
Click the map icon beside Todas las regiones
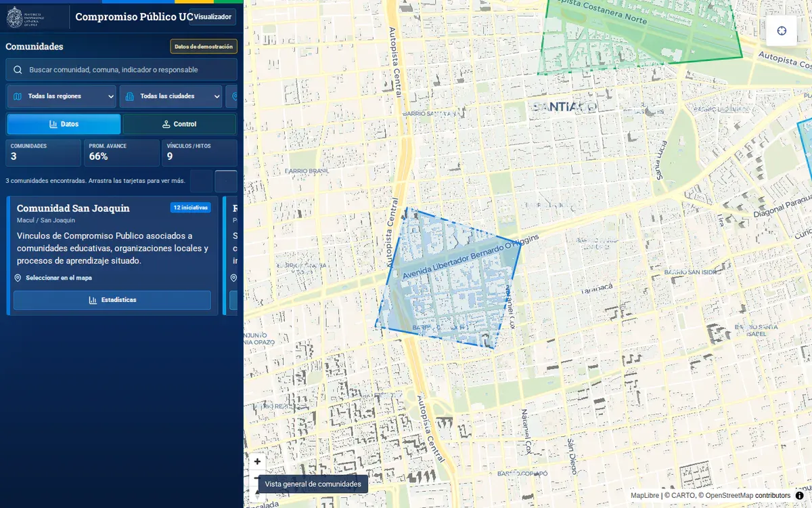point(18,96)
